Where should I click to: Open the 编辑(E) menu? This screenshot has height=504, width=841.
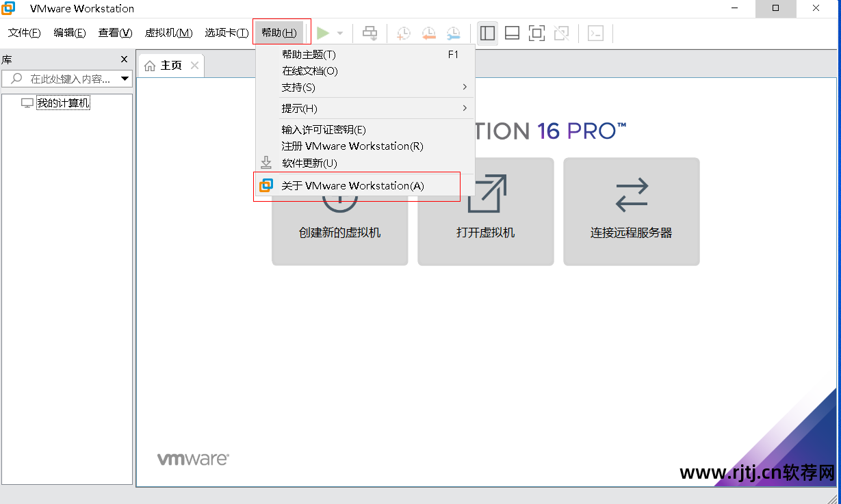70,33
